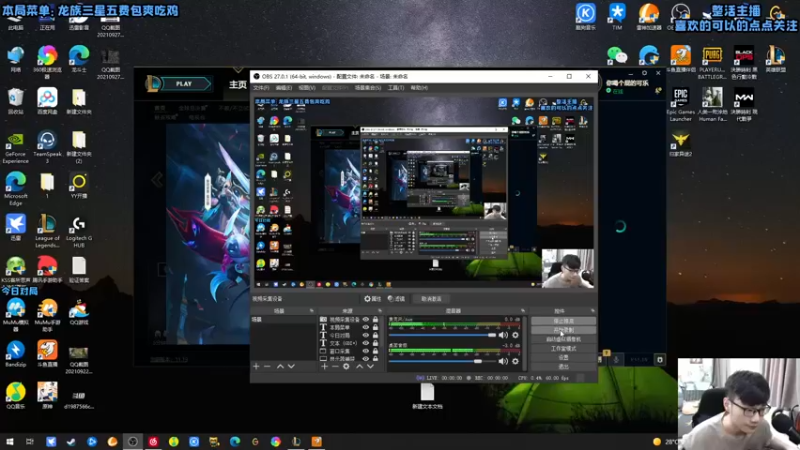This screenshot has width=800, height=450.
Task: Open Task View on Windows taskbar
Action: (30, 442)
